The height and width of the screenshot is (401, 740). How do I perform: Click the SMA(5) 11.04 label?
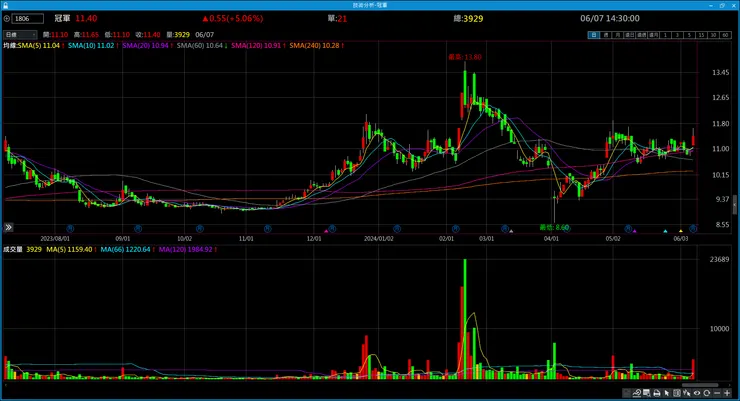pyautogui.click(x=41, y=46)
